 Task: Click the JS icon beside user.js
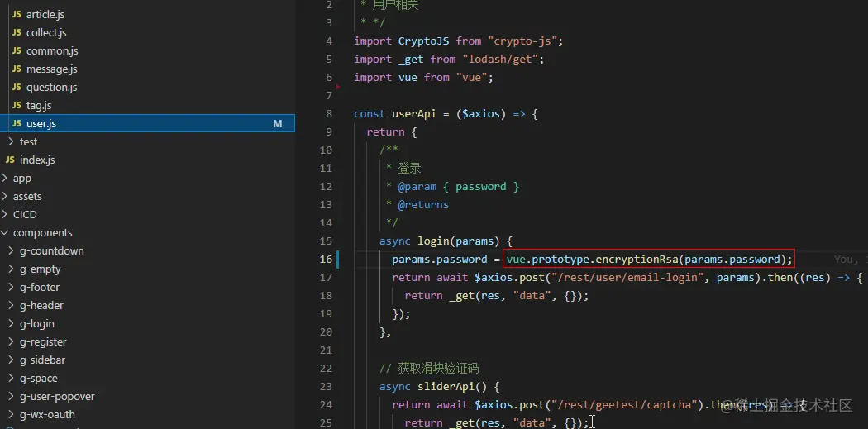point(17,123)
